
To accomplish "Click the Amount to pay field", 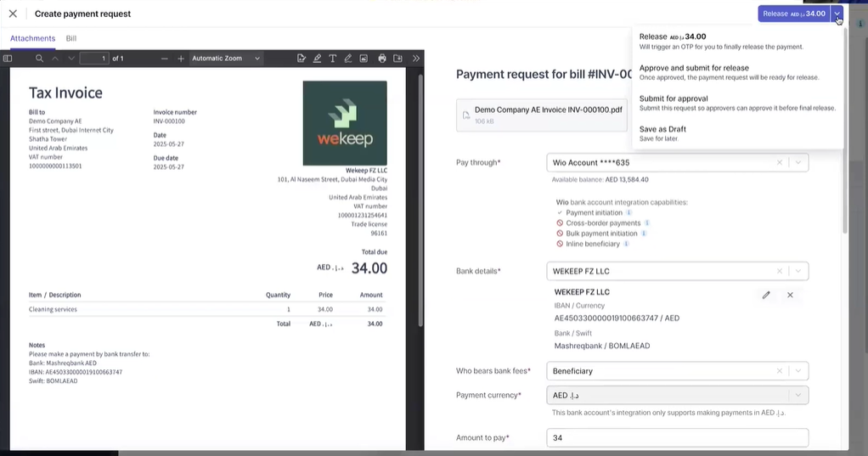I will point(677,438).
